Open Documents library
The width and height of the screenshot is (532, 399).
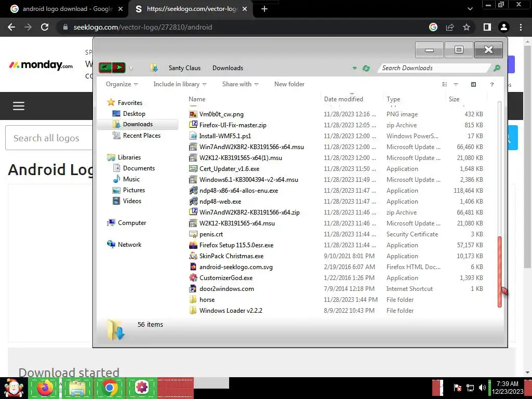(139, 168)
